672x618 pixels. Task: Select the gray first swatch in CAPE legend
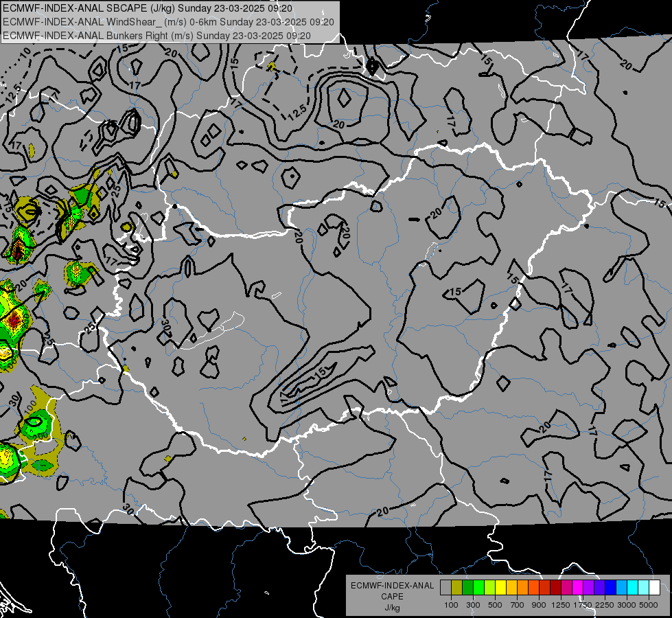[445, 587]
